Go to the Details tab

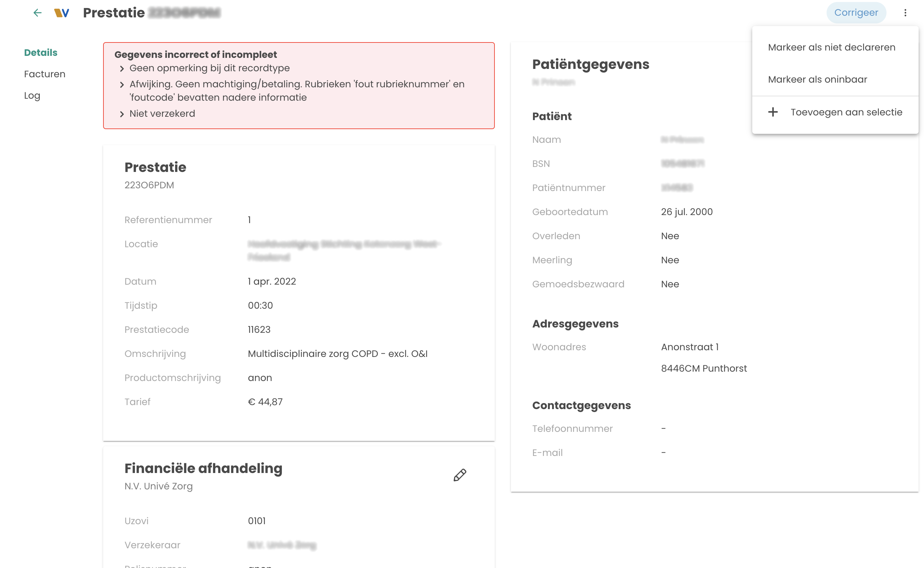click(41, 53)
